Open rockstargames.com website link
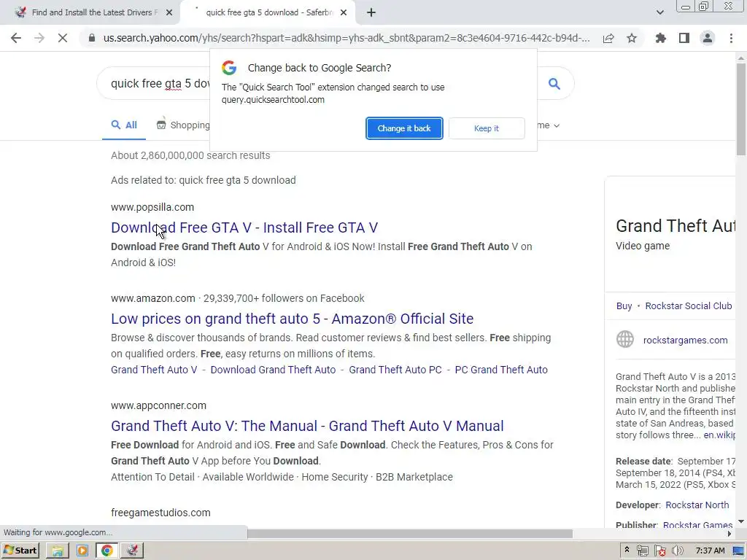Screen dimensions: 747x560 click(685, 341)
